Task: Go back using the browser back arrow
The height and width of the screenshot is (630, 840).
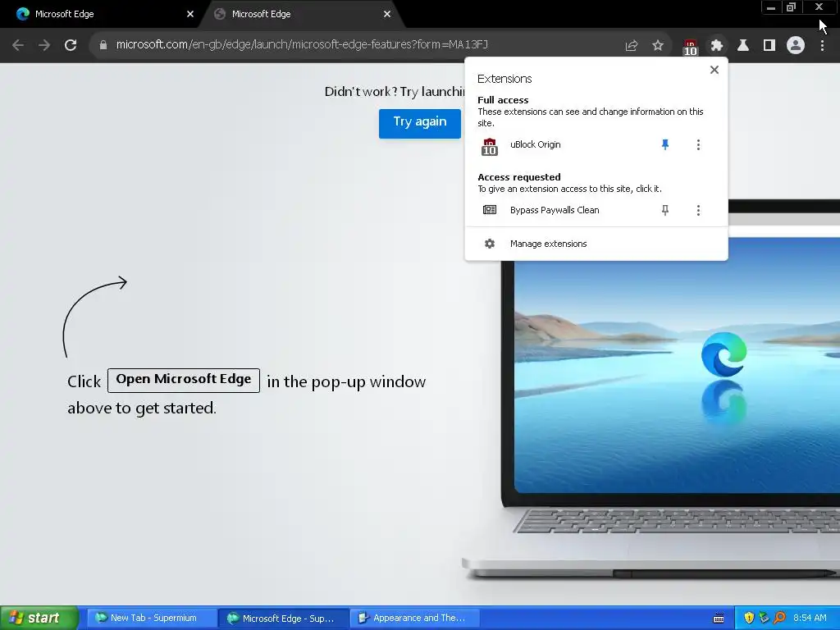Action: click(x=18, y=45)
